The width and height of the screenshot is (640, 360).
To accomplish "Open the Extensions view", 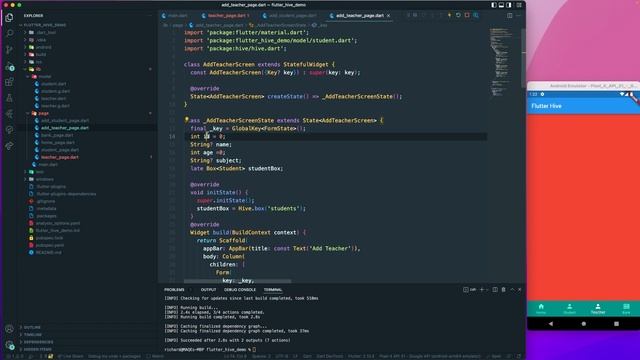I will 9,82.
